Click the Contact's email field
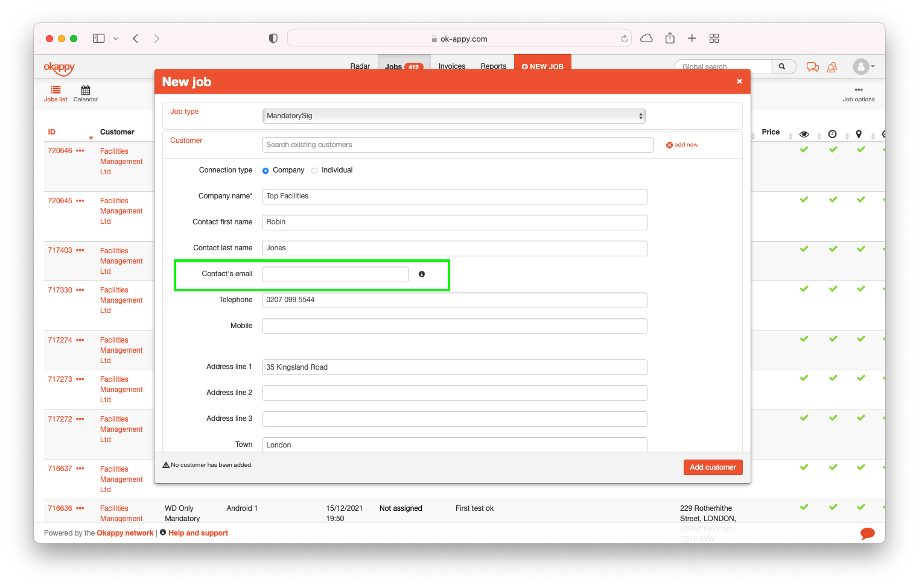 [335, 274]
